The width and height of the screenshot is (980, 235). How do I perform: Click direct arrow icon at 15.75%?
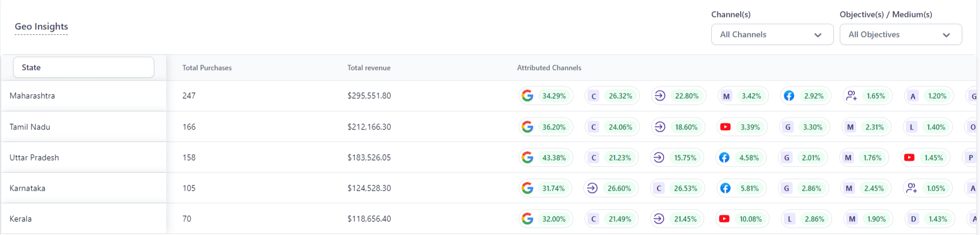pos(659,157)
